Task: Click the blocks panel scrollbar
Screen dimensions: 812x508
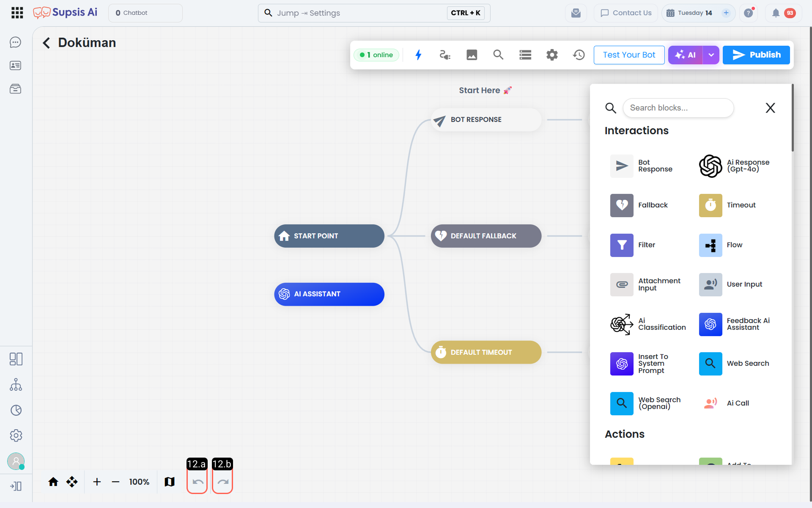Action: point(793,118)
